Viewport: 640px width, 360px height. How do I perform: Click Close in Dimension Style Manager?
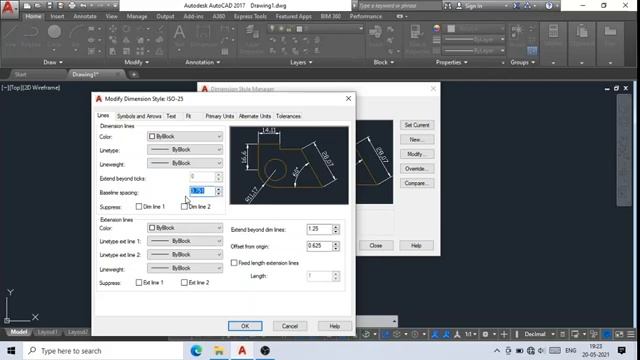coord(376,246)
